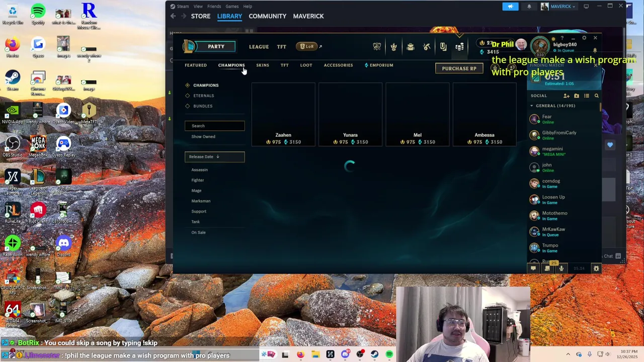
Task: Toggle the Marksman filter
Action: pos(201,201)
